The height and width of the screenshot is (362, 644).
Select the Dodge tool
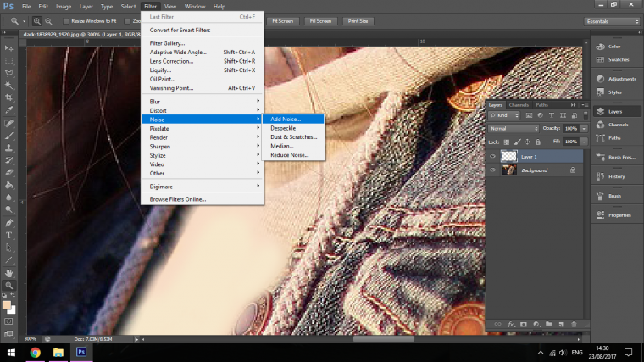pyautogui.click(x=8, y=209)
